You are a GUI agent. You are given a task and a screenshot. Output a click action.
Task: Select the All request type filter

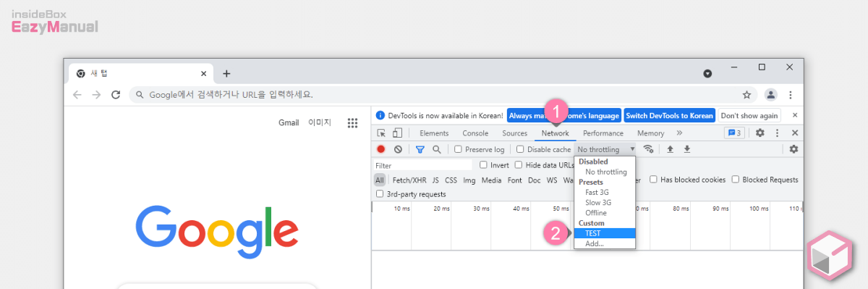380,180
